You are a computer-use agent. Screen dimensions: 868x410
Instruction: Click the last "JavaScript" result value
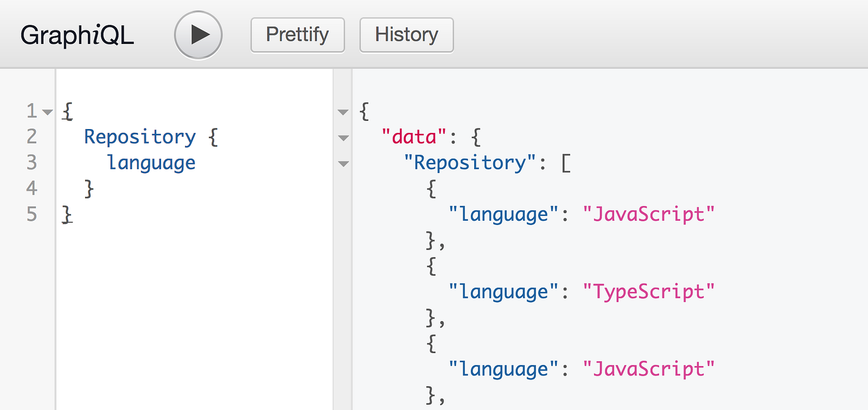(x=649, y=369)
